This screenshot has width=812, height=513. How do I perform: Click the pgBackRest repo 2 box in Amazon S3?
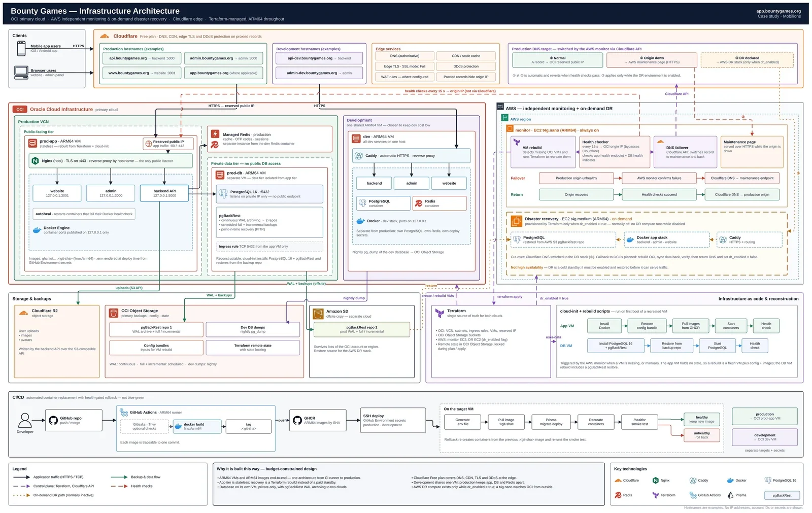pos(362,329)
